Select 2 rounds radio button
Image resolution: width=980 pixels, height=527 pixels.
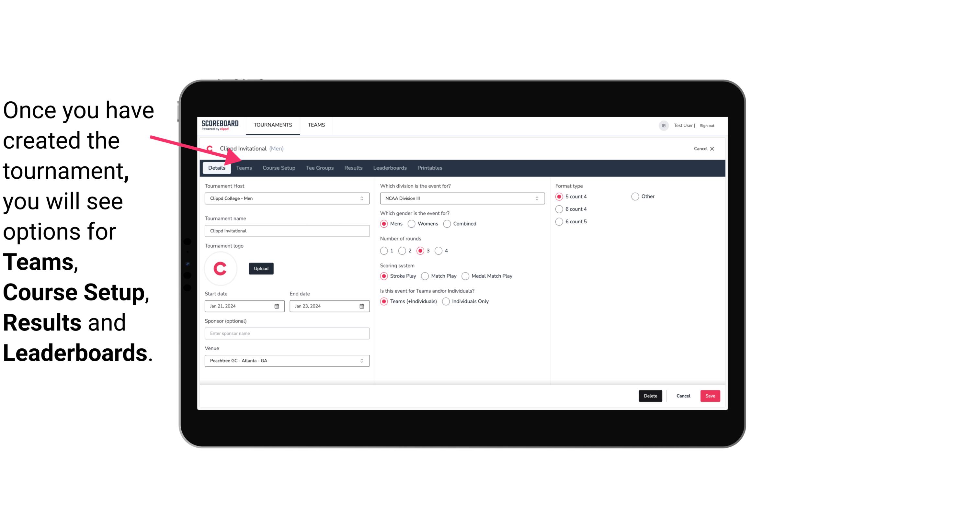coord(403,251)
